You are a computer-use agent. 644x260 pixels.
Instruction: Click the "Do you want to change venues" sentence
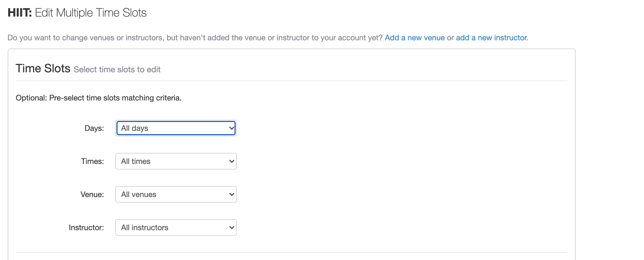coord(195,38)
